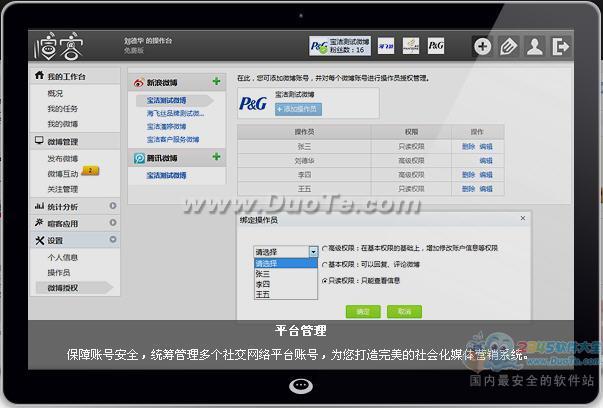Select 宝洁测试微博 under 腾讯微博
603x408 pixels.
click(x=167, y=175)
